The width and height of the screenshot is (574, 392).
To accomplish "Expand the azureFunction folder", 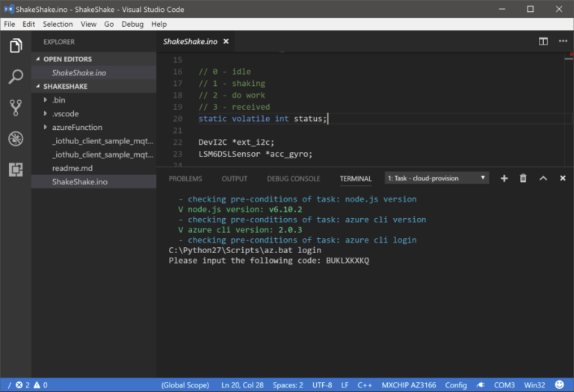I will pyautogui.click(x=46, y=127).
